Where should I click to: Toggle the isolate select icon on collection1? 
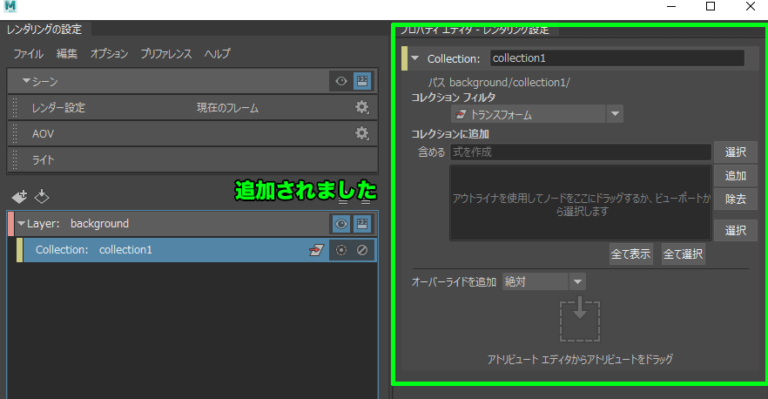tap(341, 250)
